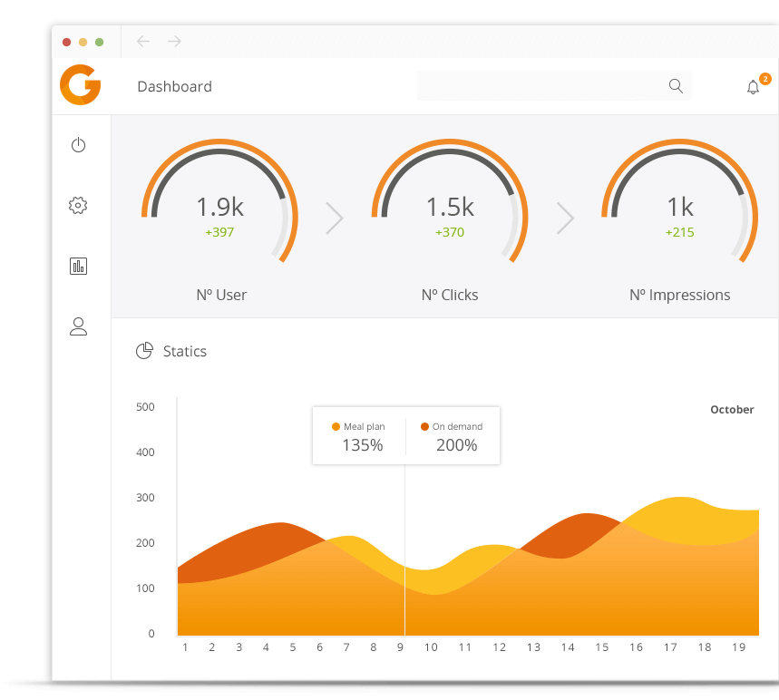The width and height of the screenshot is (779, 700).
Task: Click the browser back arrow
Action: [x=143, y=42]
